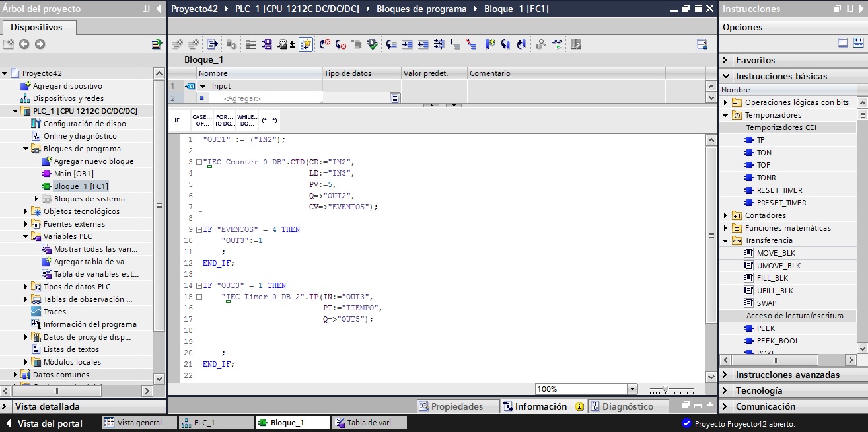Switch to Vista del portal
The image size is (868, 432).
tap(44, 423)
